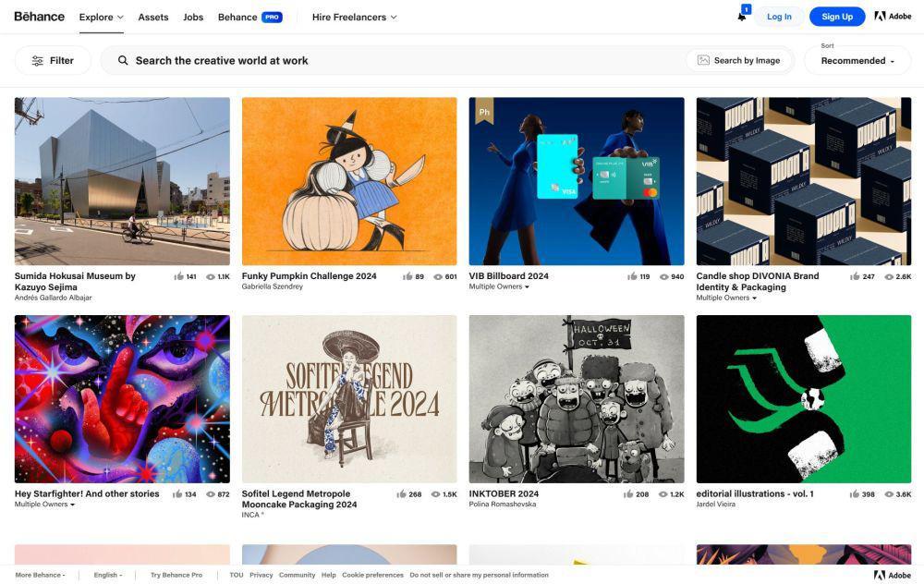Open the notifications bell
The width and height of the screenshot is (924, 584).
point(742,17)
